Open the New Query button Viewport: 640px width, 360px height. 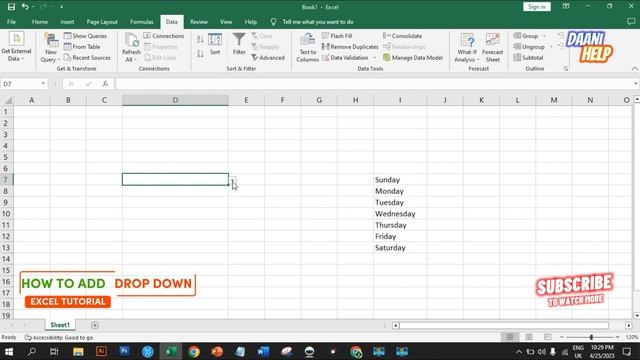click(x=51, y=48)
